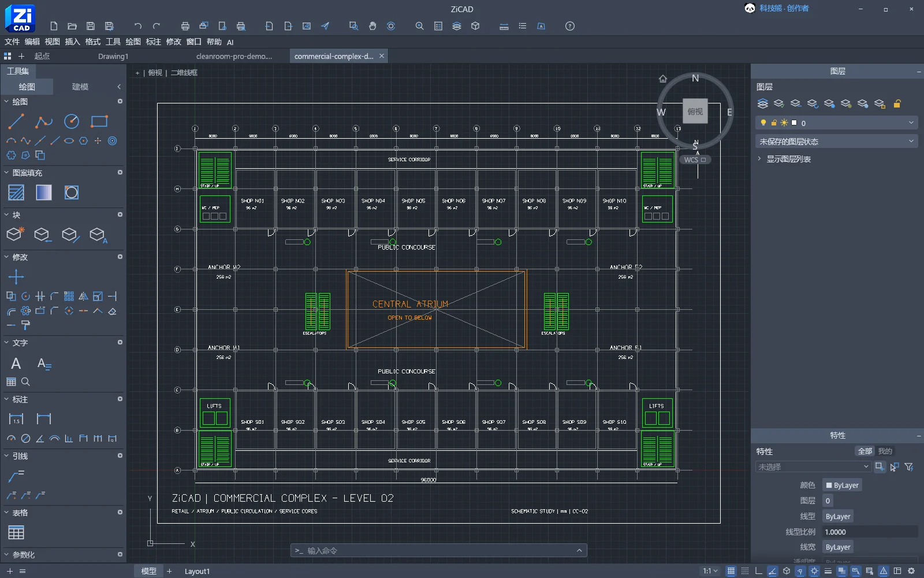Switch to the 建模 tab
The height and width of the screenshot is (578, 924).
coord(80,87)
